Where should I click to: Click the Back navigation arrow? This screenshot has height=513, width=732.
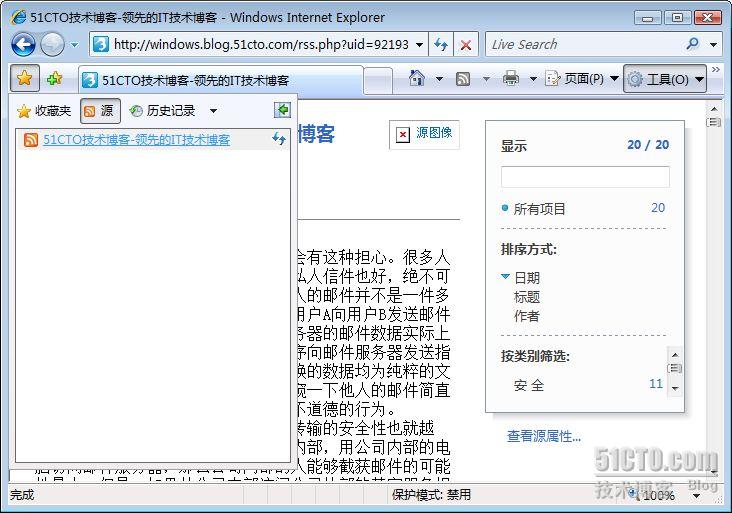pos(23,45)
